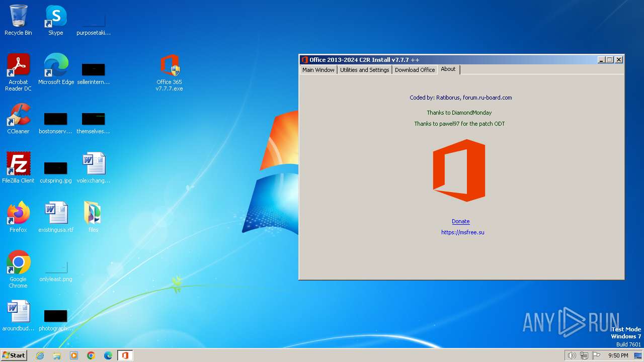Image resolution: width=644 pixels, height=362 pixels.
Task: Open Edge from the taskbar
Action: [x=108, y=355]
